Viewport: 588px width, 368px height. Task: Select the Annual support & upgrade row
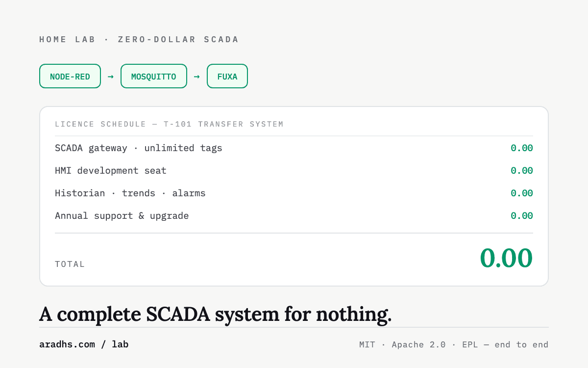coord(294,215)
